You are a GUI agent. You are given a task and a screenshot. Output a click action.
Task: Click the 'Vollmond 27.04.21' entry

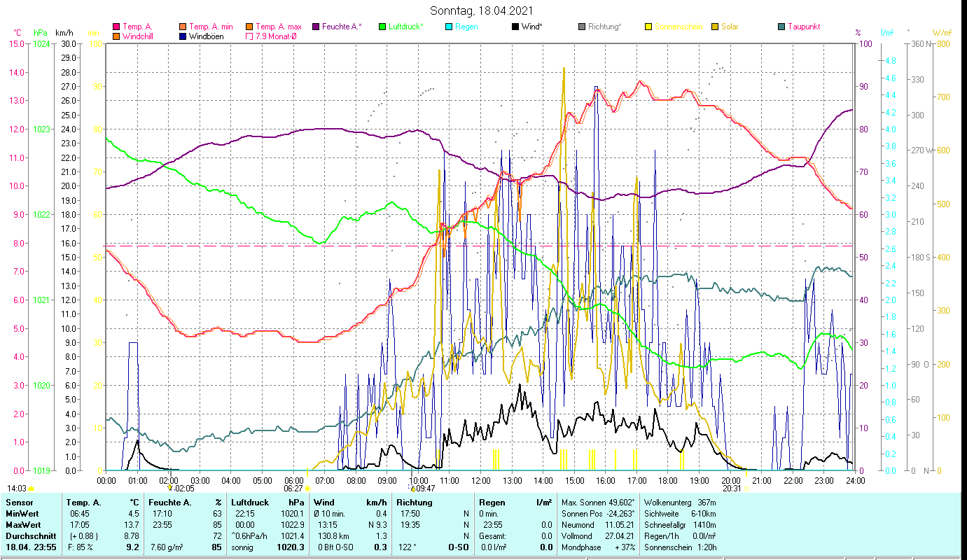[x=598, y=535]
